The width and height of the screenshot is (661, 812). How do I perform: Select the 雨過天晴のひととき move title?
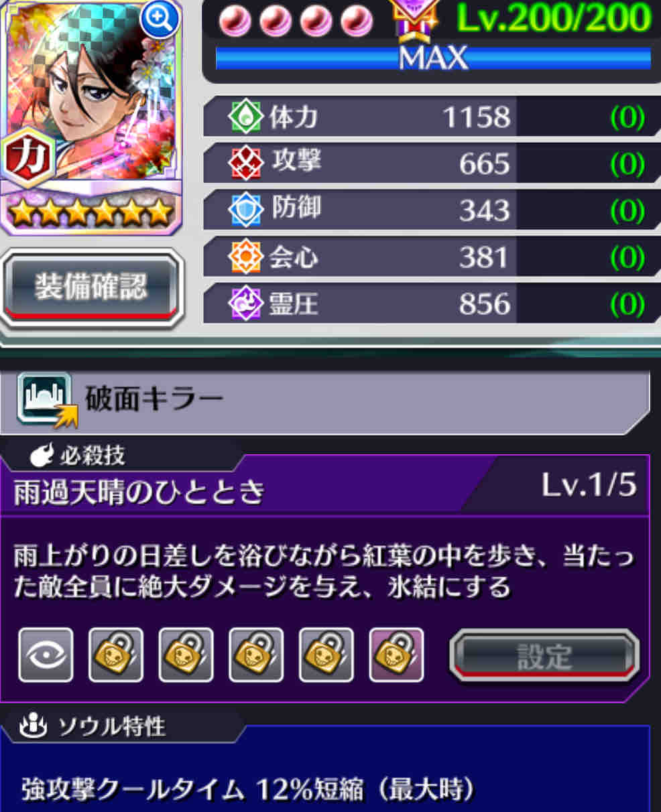(139, 492)
